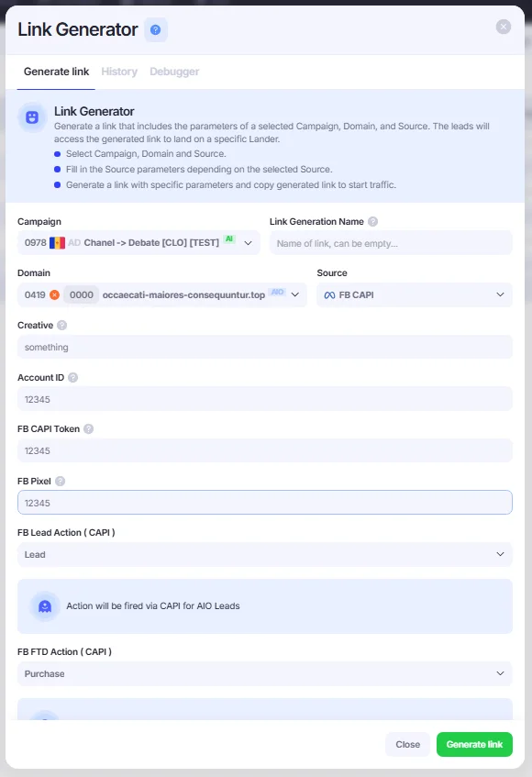Expand the FB Lead Action dropdown
The height and width of the screenshot is (777, 532).
265,554
